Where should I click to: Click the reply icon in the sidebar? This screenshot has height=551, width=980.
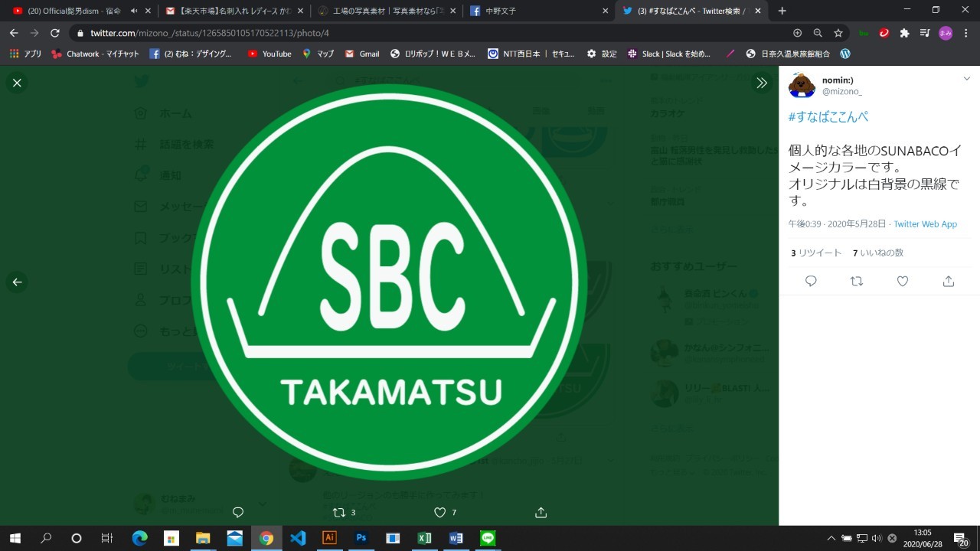(x=811, y=282)
